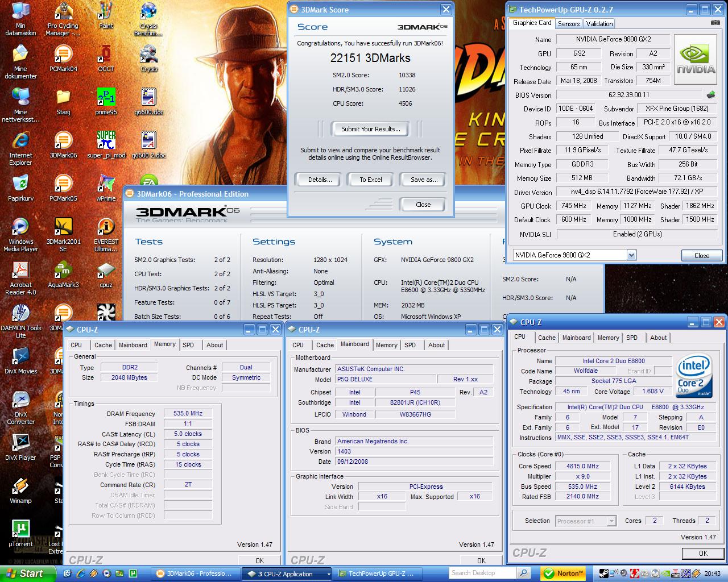Select SPD tab in memory CPU-Z window
Viewport: 728px width, 582px height.
tap(188, 345)
